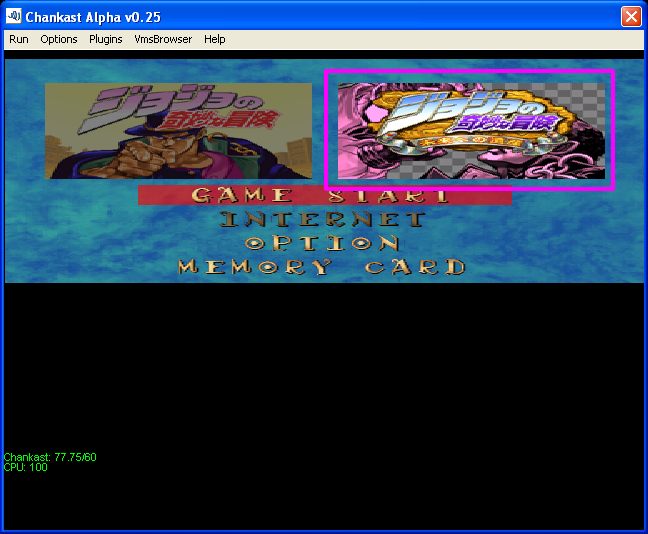Viewport: 648px width, 534px height.
Task: Select GAME START in the game menu
Action: coord(325,195)
